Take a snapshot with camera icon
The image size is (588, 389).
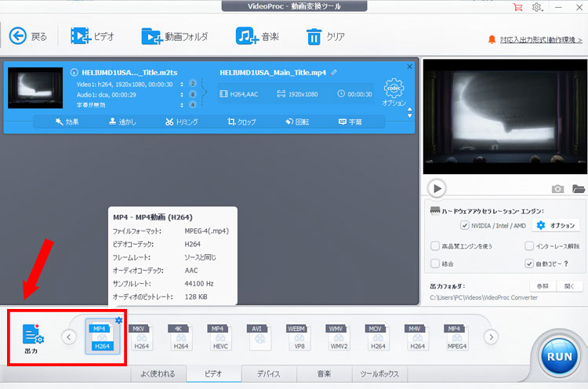click(557, 189)
